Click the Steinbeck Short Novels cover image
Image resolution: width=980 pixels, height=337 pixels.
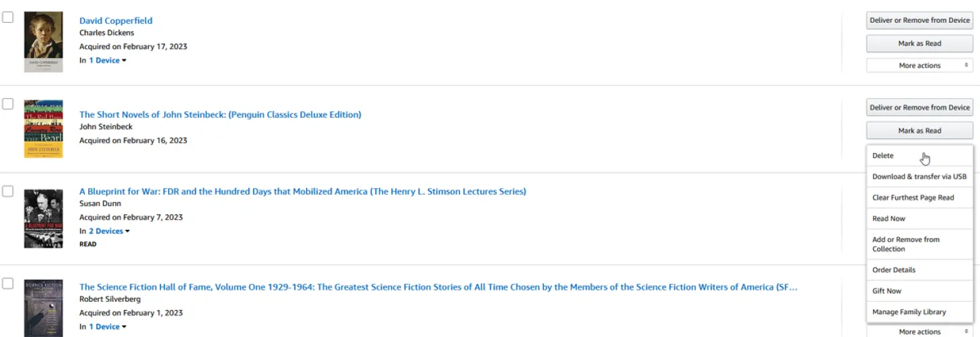(x=43, y=129)
